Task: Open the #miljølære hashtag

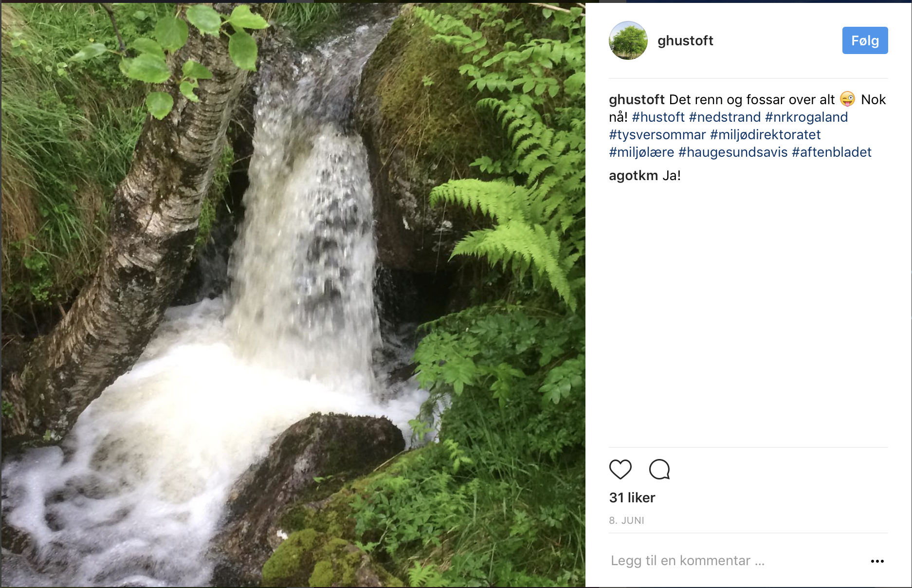Action: coord(641,152)
